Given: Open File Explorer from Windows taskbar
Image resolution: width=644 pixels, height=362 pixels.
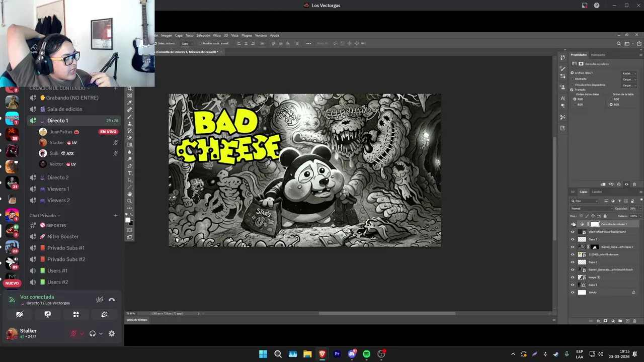Looking at the screenshot, I should (x=307, y=354).
